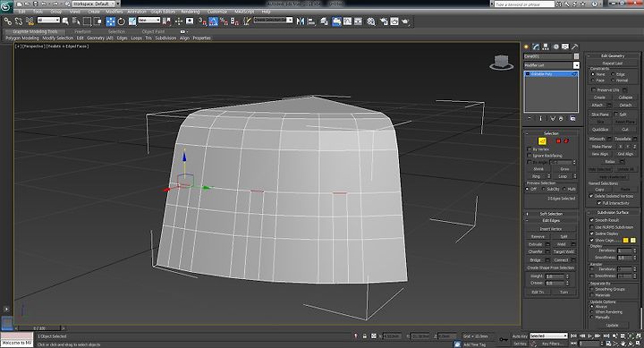644x348 pixels.
Task: Select Edge constraint radio button
Action: pyautogui.click(x=614, y=74)
